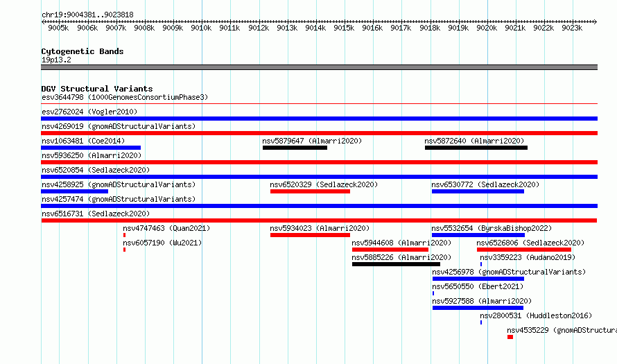The height and width of the screenshot is (364, 617).
Task: Click the 9010k tick on the ruler
Action: [x=201, y=28]
